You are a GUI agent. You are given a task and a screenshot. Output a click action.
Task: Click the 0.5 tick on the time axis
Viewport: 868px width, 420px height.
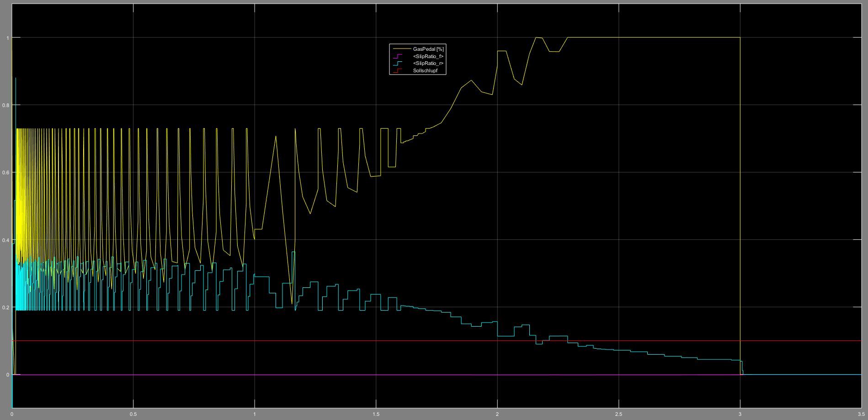(133, 414)
